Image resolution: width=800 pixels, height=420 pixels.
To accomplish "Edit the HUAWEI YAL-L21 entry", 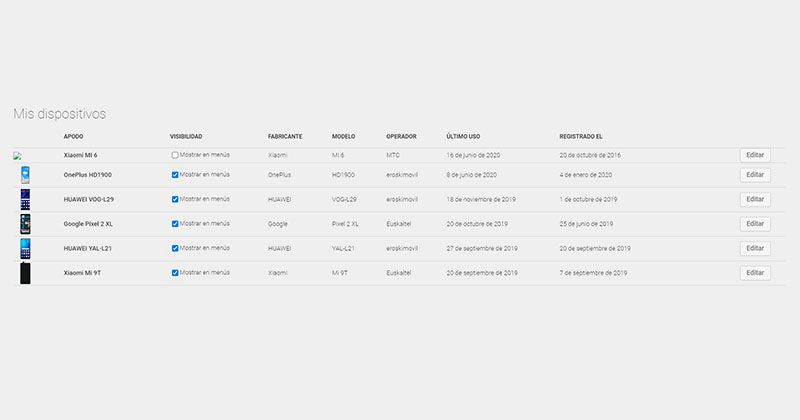I will click(x=755, y=249).
